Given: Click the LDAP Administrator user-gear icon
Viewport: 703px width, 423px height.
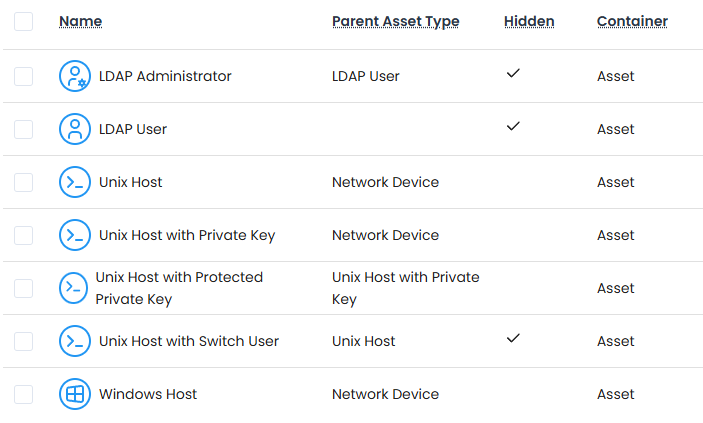Looking at the screenshot, I should point(75,76).
